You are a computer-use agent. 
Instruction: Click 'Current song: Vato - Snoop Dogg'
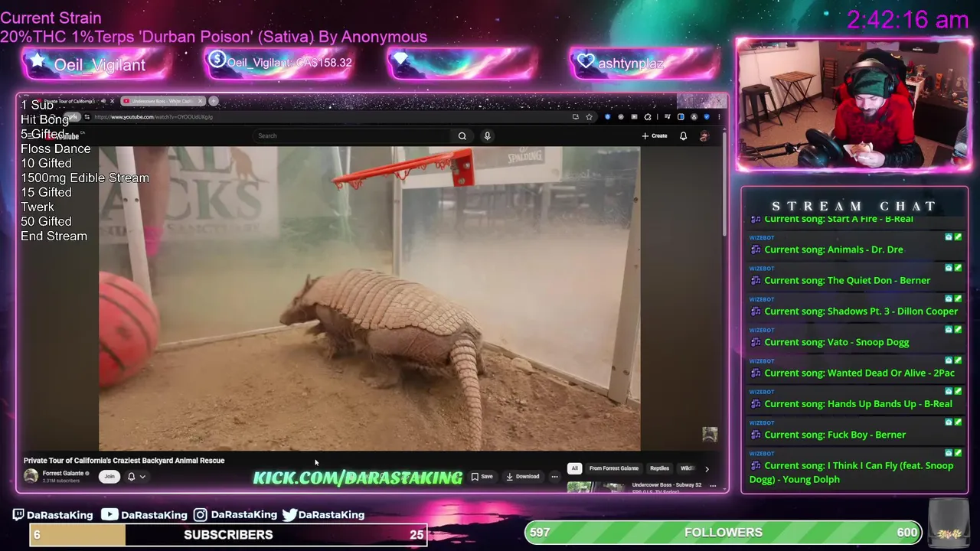click(837, 342)
